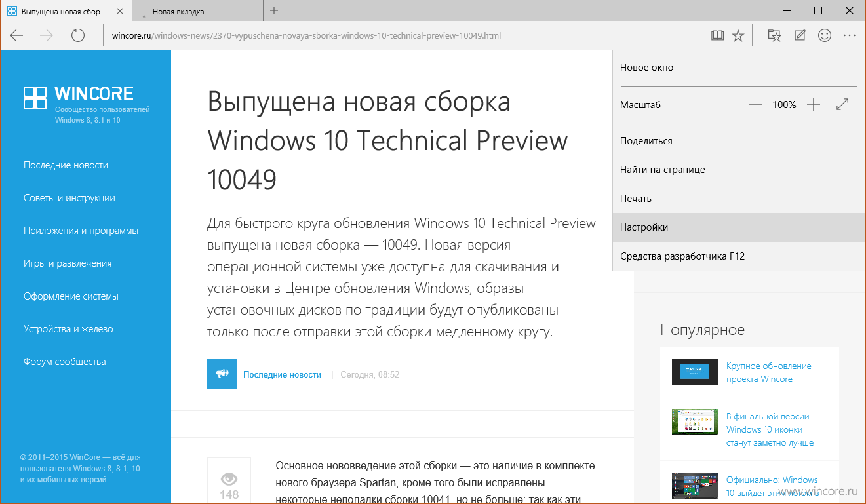Screen dimensions: 866x504
Task: Open Оформление системы section
Action: tap(71, 296)
